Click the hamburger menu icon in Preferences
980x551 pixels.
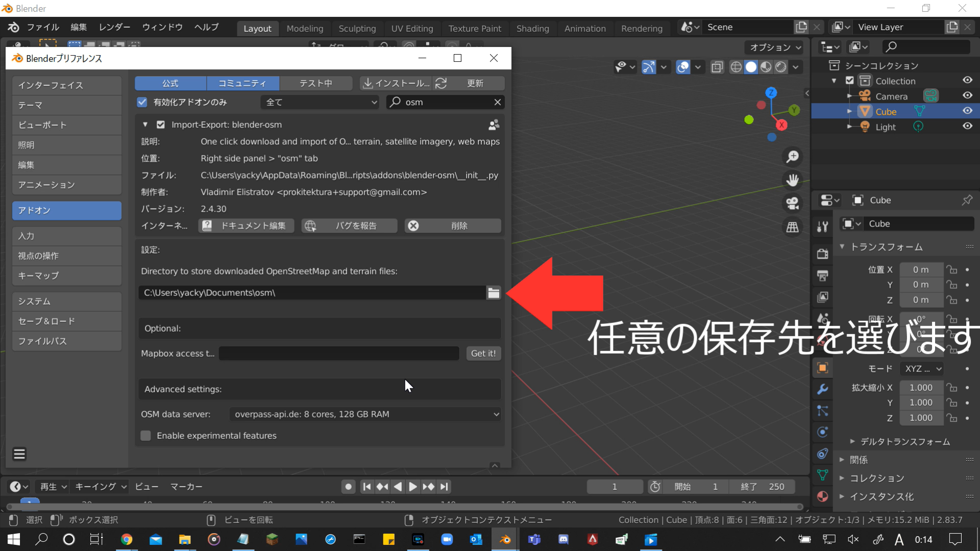pos(19,454)
